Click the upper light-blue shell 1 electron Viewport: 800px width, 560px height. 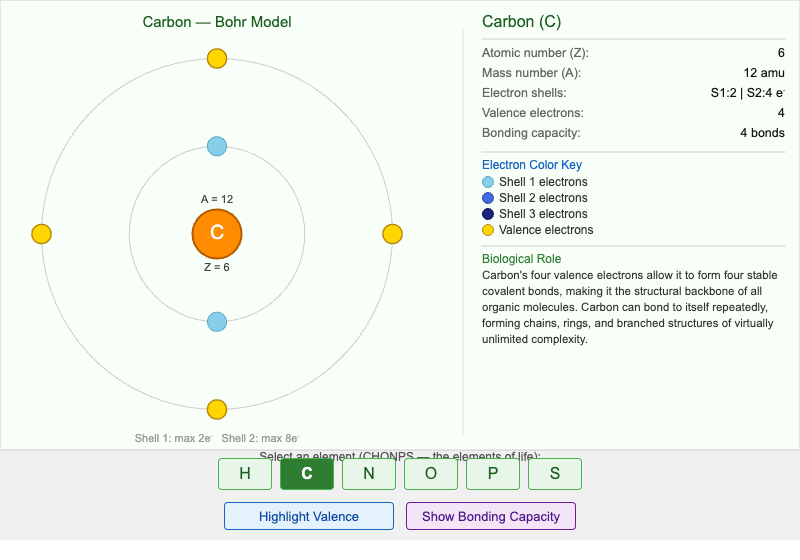[217, 146]
